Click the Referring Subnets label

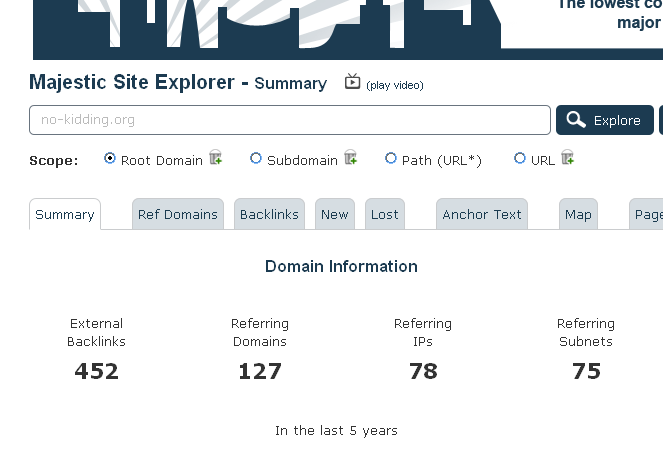pyautogui.click(x=586, y=332)
